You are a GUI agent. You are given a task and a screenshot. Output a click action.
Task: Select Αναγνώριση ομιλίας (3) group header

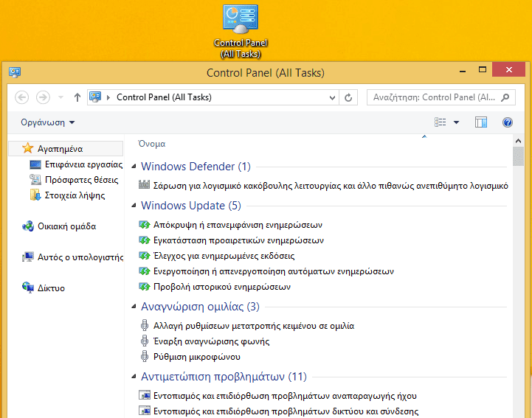pyautogui.click(x=200, y=307)
